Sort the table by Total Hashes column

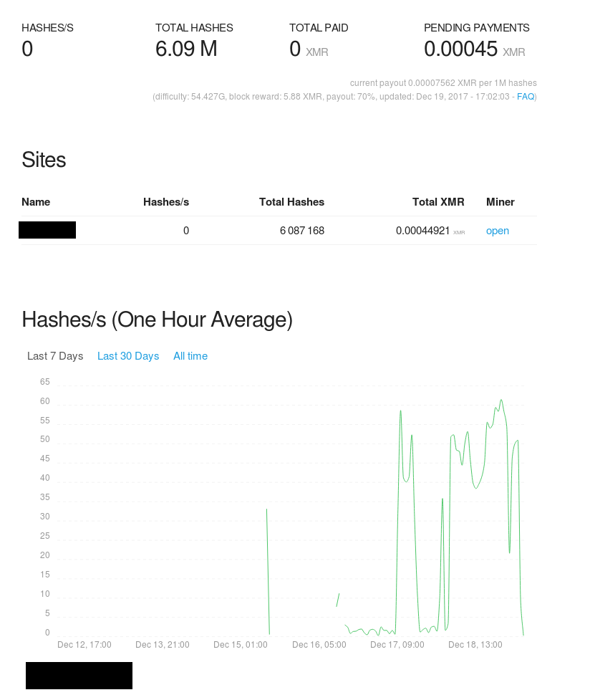(291, 202)
